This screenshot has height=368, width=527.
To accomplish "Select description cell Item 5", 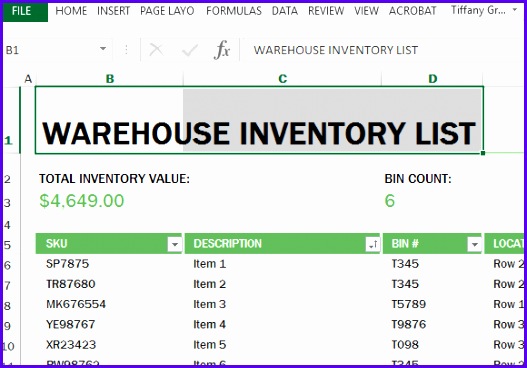I will (x=209, y=344).
